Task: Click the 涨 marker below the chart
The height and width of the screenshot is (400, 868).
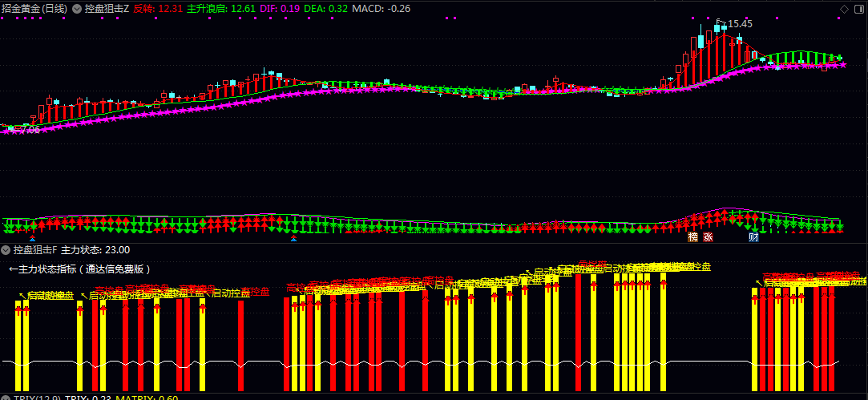Action: click(x=708, y=237)
